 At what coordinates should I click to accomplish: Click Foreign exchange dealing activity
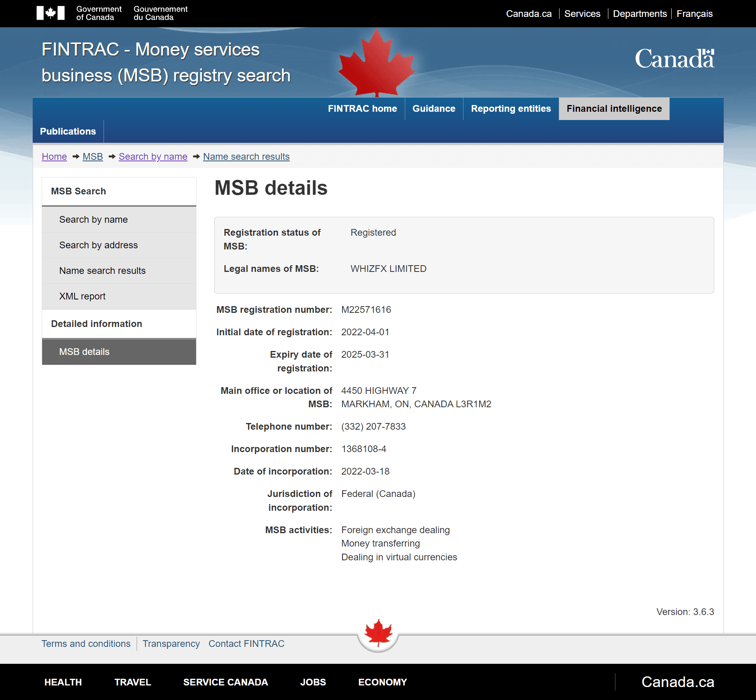click(395, 530)
